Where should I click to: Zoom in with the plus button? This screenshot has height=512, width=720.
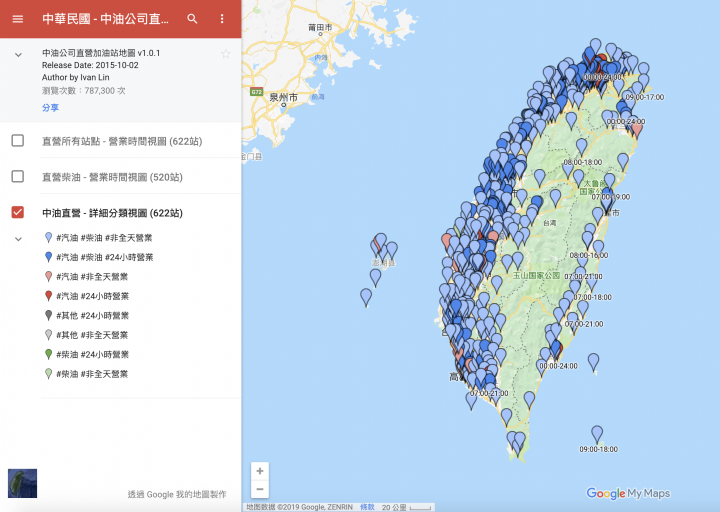pos(260,471)
